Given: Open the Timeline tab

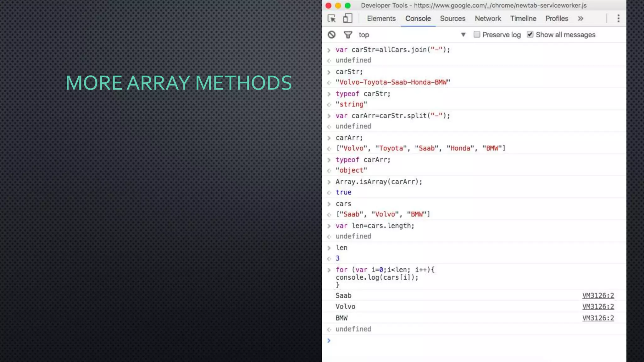Looking at the screenshot, I should [523, 19].
